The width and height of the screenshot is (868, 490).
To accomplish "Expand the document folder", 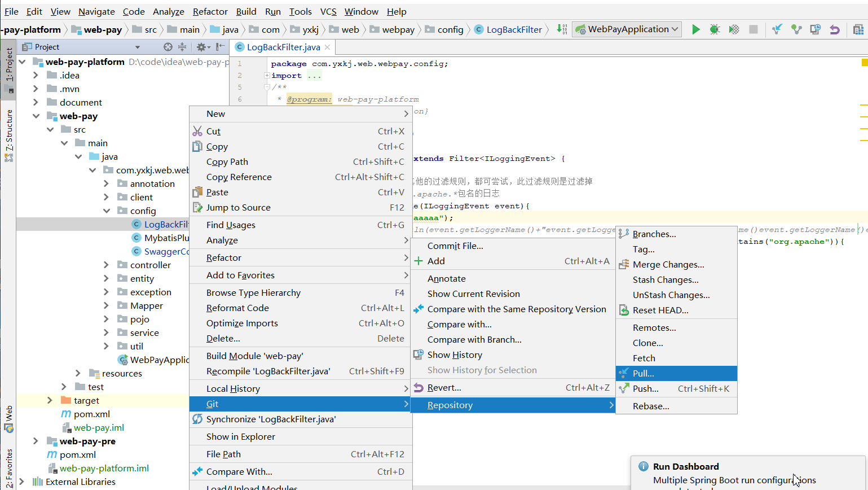I will [x=36, y=102].
